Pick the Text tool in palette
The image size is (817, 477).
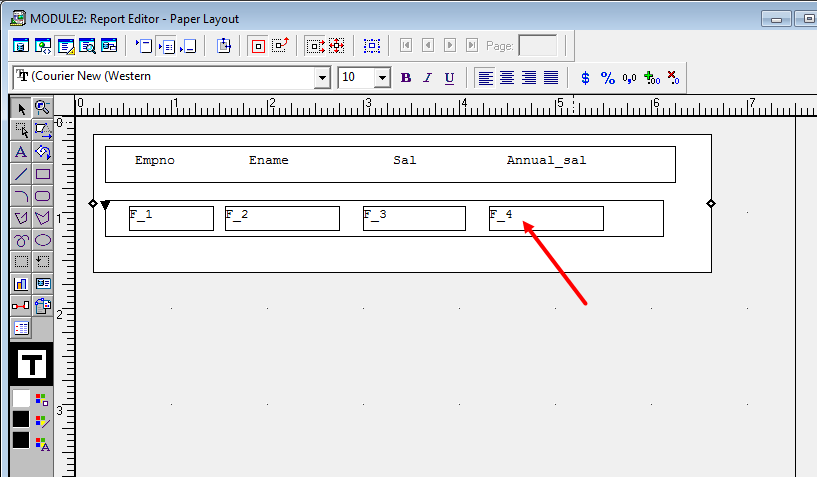21,152
